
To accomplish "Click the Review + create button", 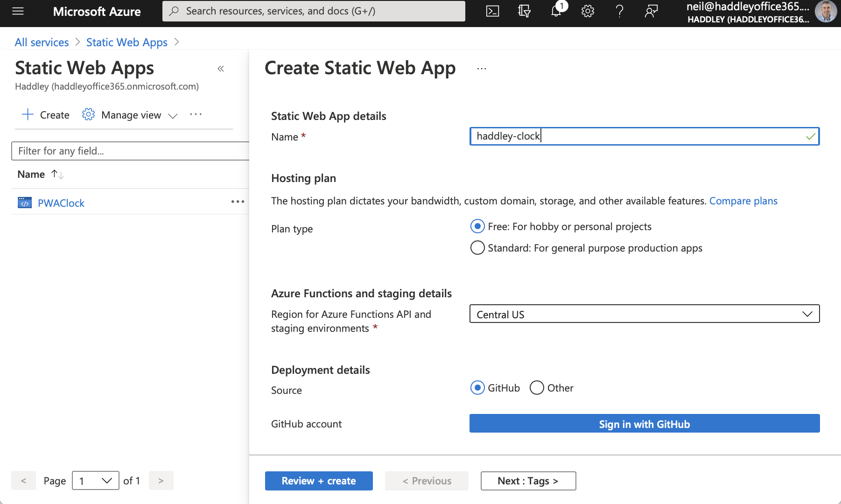I will pyautogui.click(x=319, y=481).
